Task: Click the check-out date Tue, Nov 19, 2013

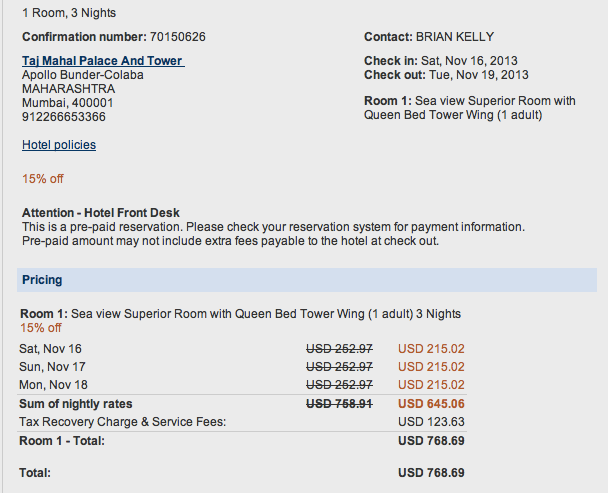Action: 478,75
